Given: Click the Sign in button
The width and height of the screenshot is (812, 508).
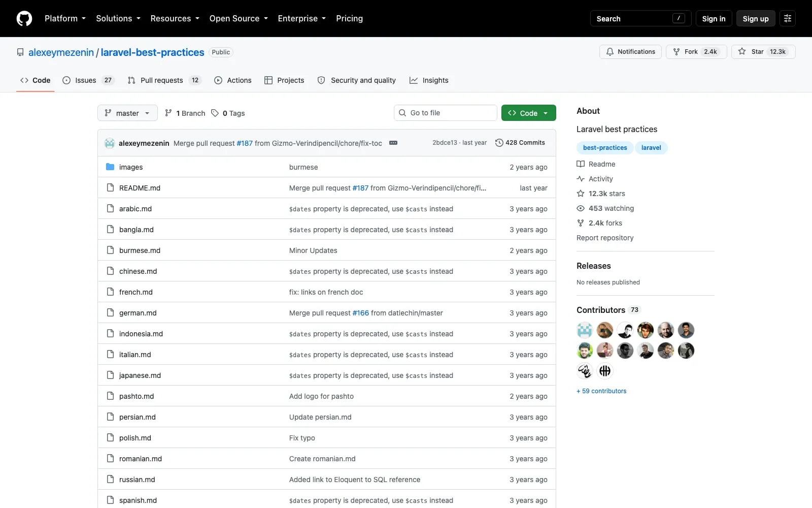Looking at the screenshot, I should tap(714, 19).
